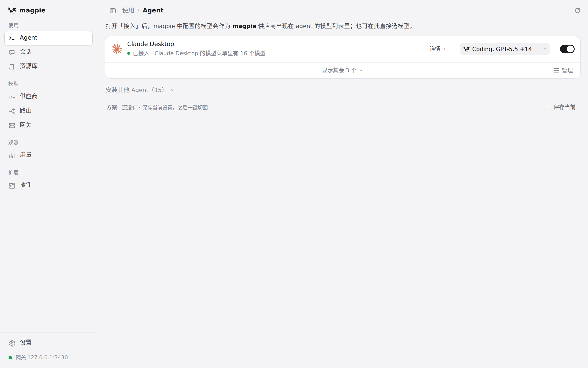Click the Claude Desktop starburst icon
This screenshot has height=368, width=588.
(x=117, y=49)
